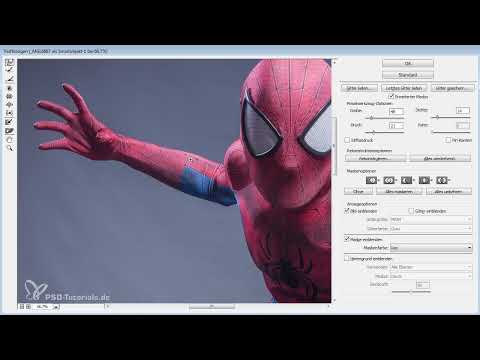This screenshot has width=480, height=360.
Task: Click the Dichte value field
Action: click(x=463, y=110)
